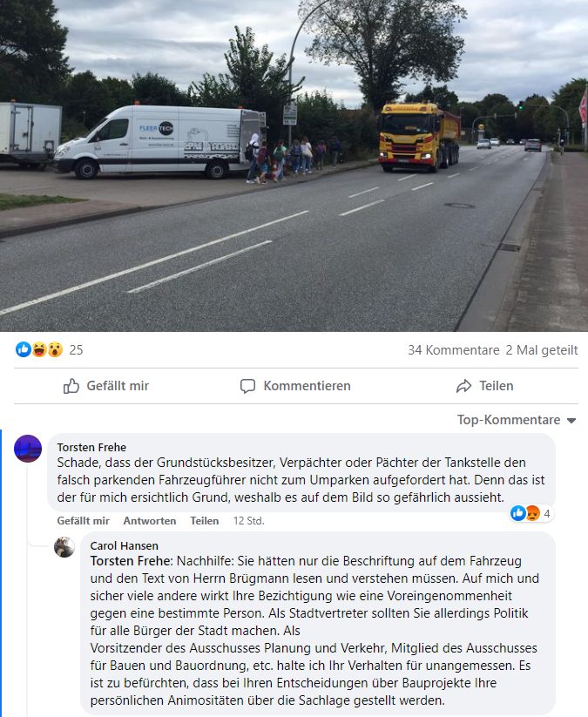Click the speech bubble icon beside Kommentieren

[247, 387]
